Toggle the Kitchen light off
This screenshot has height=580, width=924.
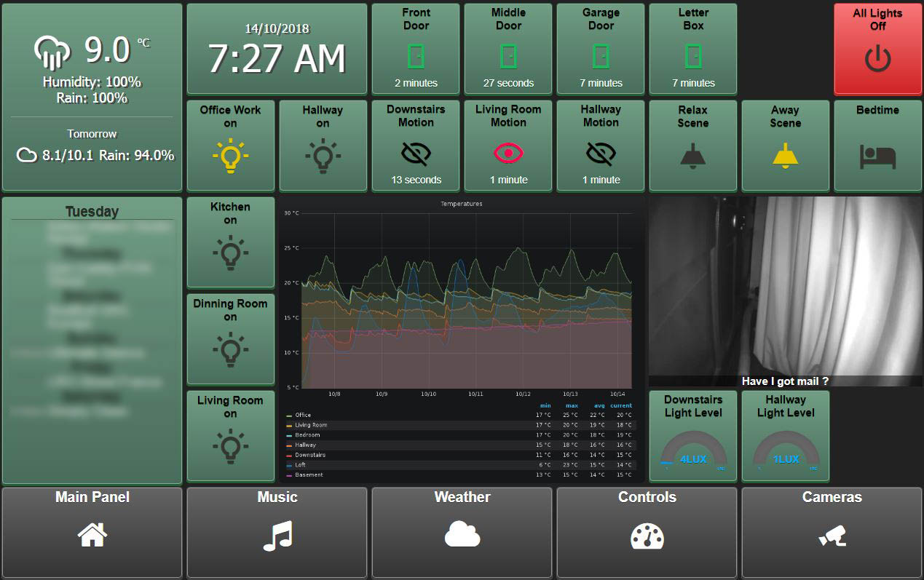230,251
